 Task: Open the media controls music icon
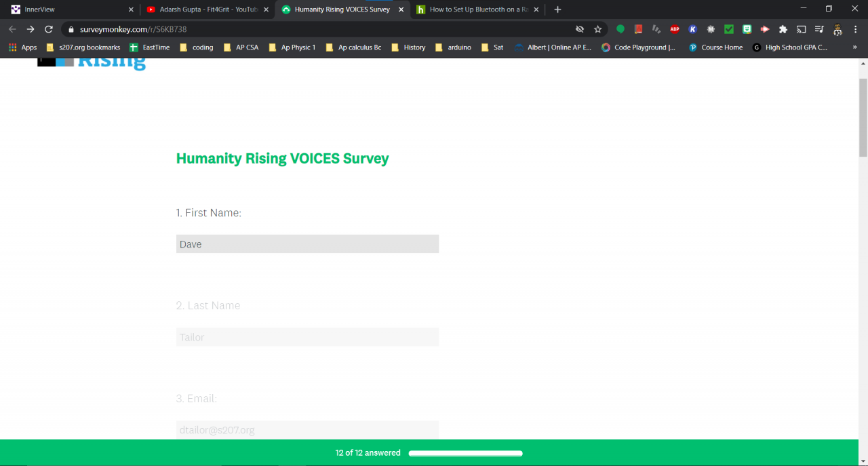[x=819, y=29]
